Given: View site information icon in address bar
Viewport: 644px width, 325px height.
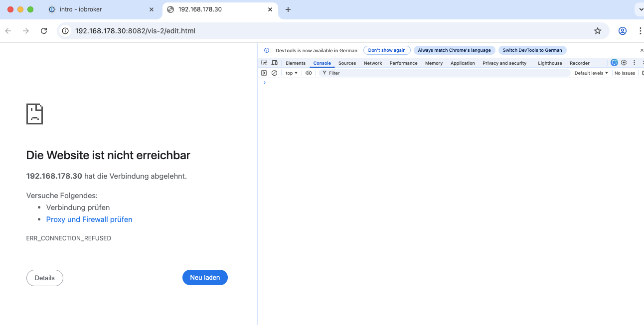Looking at the screenshot, I should tap(65, 31).
